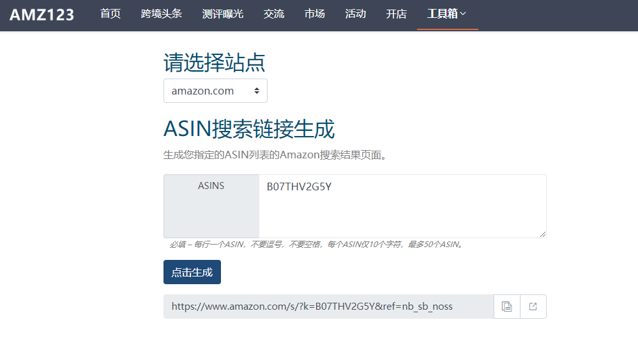Open the 首页 nav item
The image size is (638, 364).
110,14
